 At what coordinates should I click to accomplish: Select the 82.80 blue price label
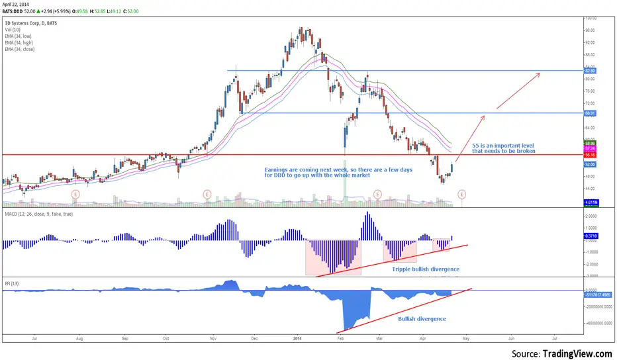(x=591, y=71)
